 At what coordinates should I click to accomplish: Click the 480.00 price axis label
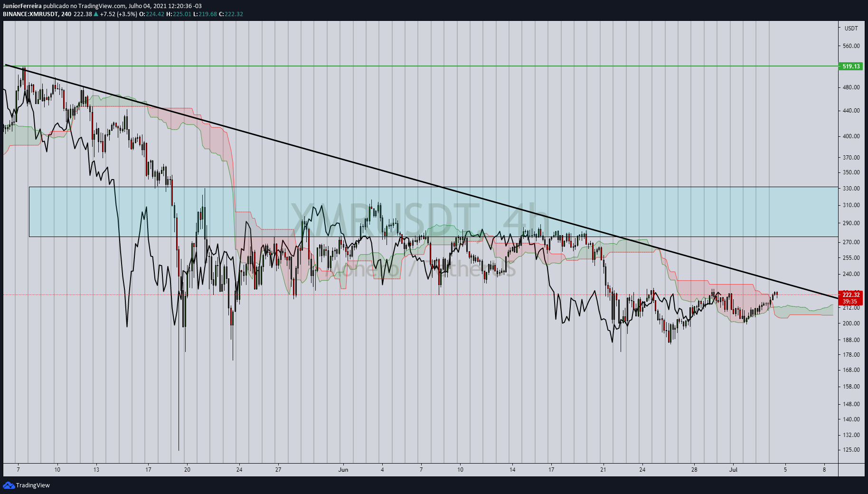(x=851, y=87)
